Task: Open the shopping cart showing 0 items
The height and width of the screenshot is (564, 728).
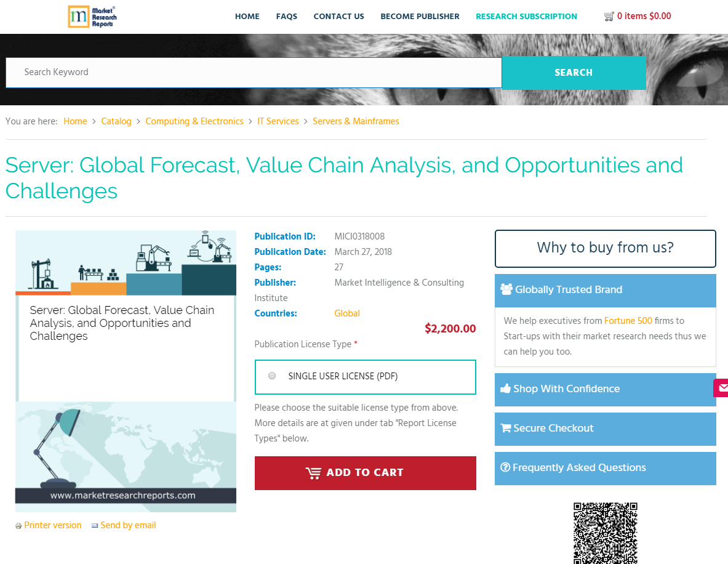Action: 638,16
